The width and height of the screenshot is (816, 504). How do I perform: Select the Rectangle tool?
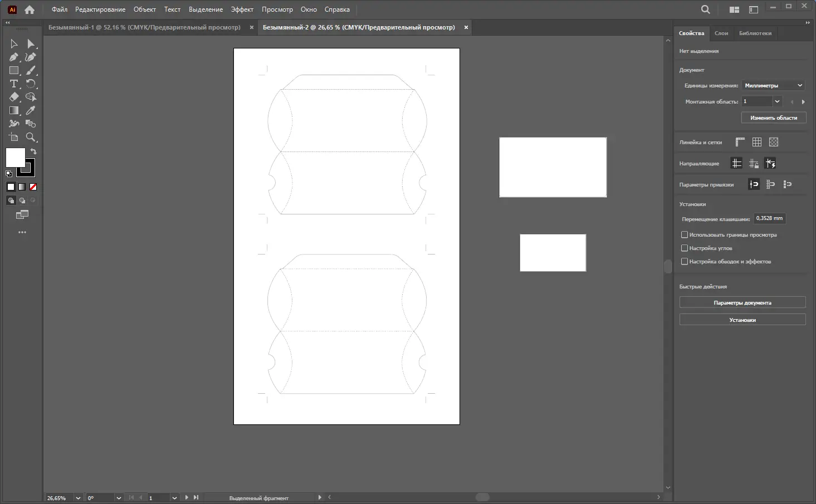pos(14,71)
